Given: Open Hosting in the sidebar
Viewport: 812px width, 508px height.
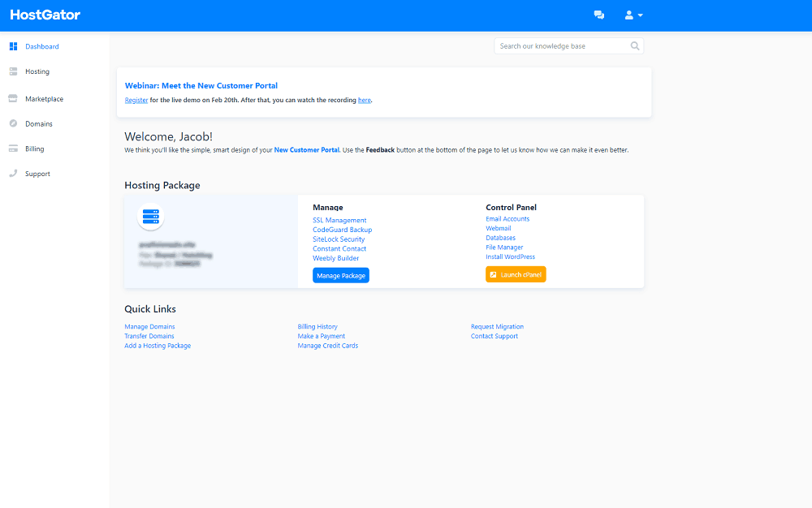Looking at the screenshot, I should coord(37,71).
